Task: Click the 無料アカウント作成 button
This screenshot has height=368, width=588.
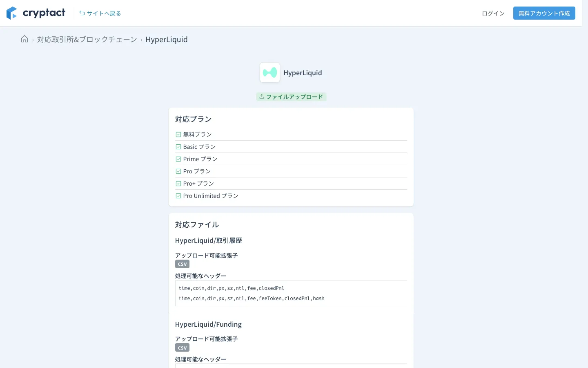Action: 544,13
